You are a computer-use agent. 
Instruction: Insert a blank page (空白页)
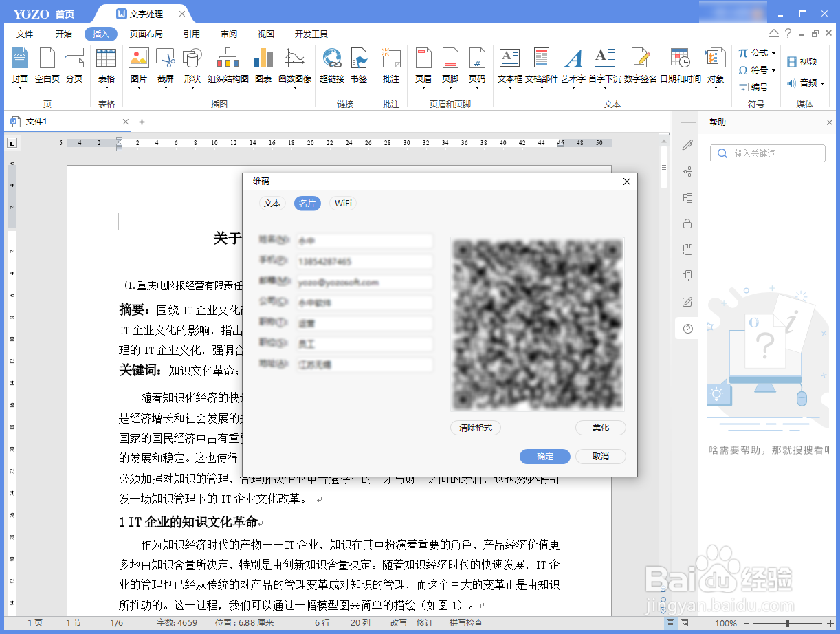coord(47,67)
